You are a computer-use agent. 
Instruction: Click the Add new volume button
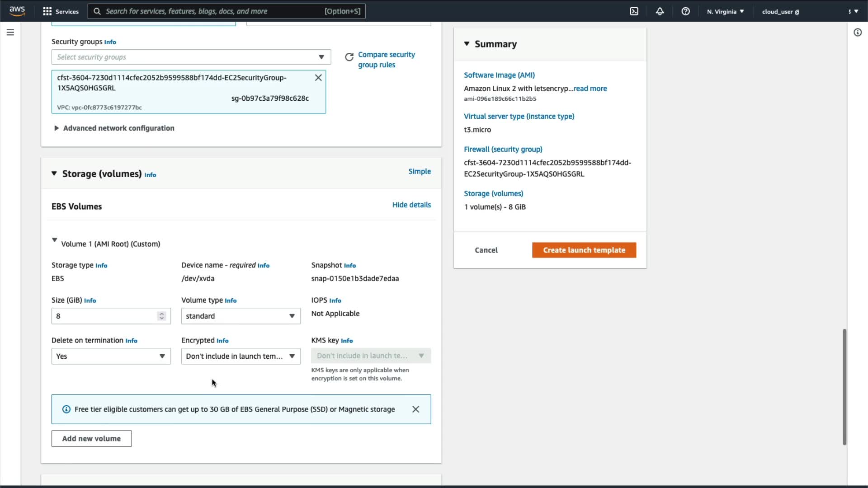coord(91,439)
